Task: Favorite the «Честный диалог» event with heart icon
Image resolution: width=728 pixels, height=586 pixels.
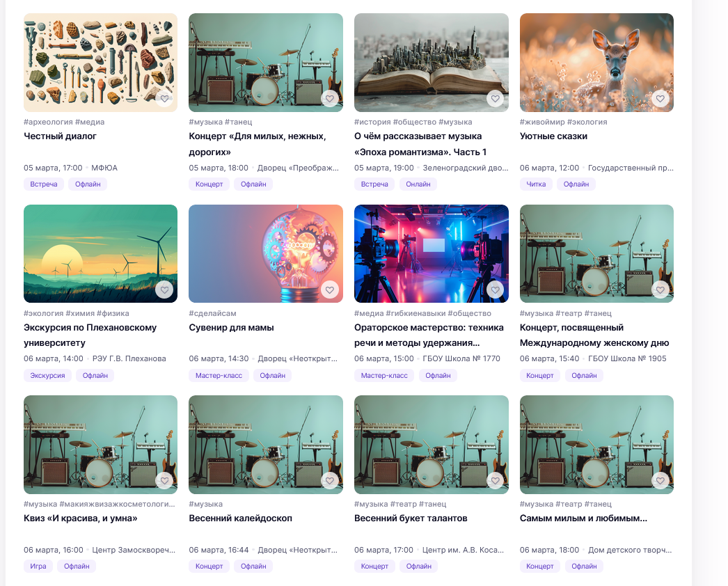Action: point(164,98)
